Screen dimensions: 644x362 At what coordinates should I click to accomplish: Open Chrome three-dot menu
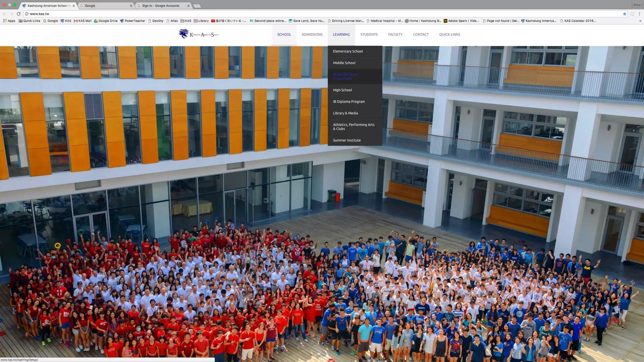click(x=639, y=14)
